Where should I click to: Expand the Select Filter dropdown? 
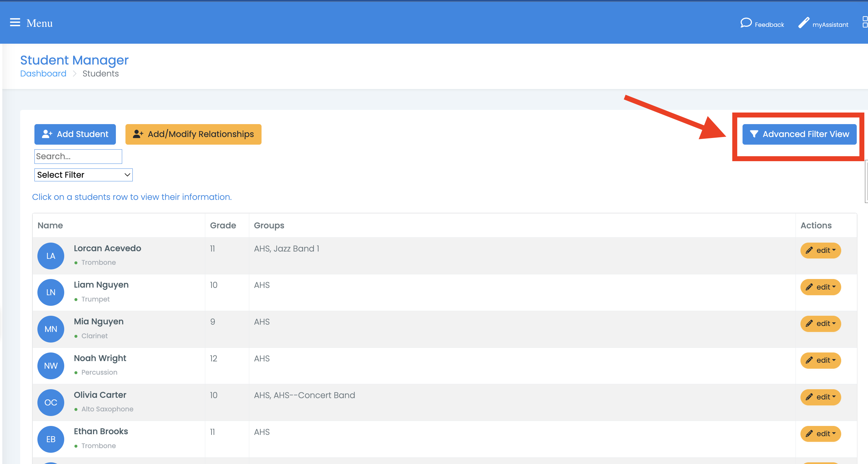83,175
